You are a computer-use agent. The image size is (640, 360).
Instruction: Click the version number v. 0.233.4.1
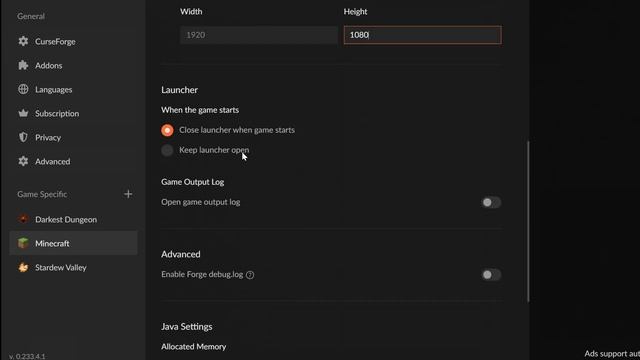pyautogui.click(x=27, y=356)
